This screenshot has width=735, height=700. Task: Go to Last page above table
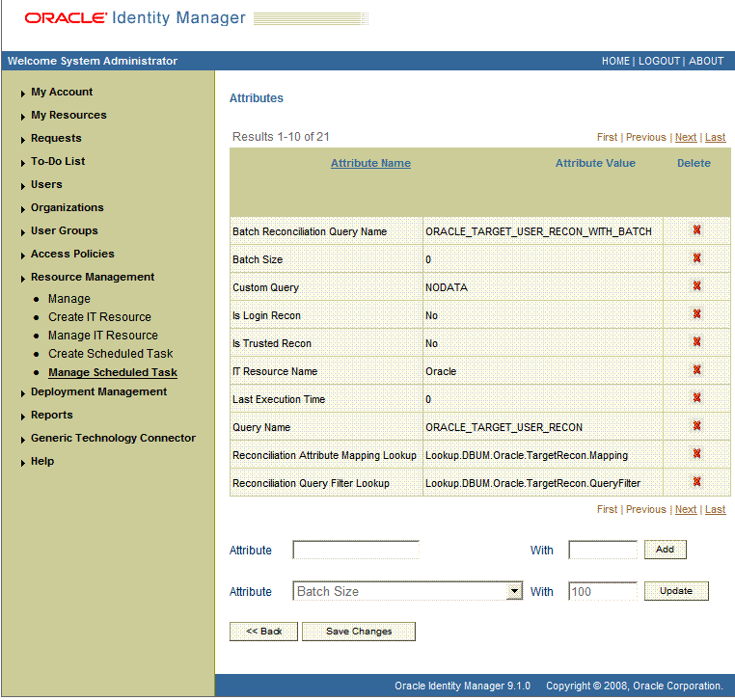click(715, 137)
